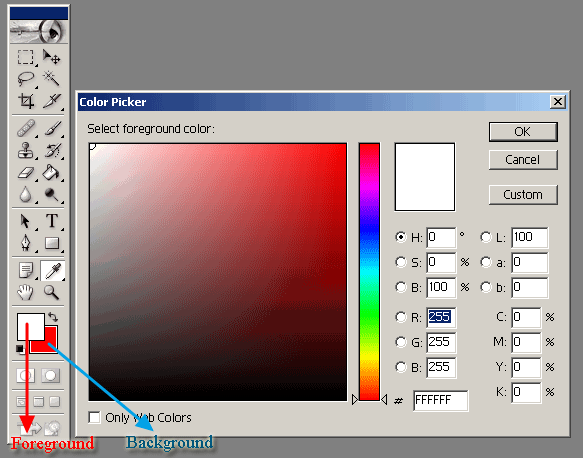Viewport: 583px width, 458px height.
Task: Switch to Quick Mask Mode
Action: 50,375
